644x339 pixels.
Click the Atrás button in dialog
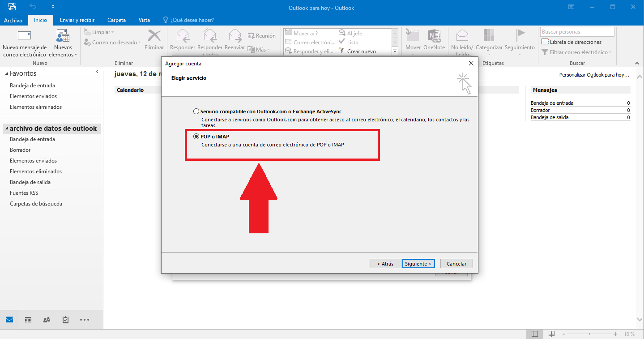[x=385, y=264]
